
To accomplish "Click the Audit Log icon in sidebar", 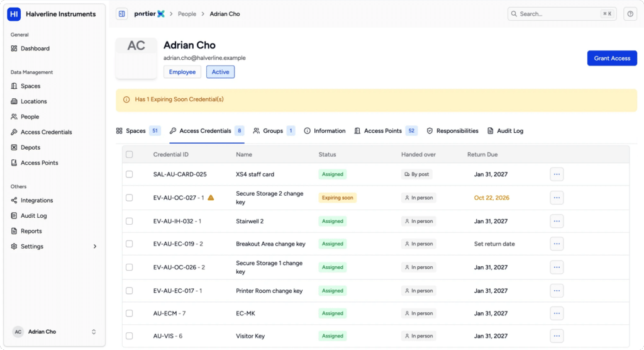I will tap(14, 215).
